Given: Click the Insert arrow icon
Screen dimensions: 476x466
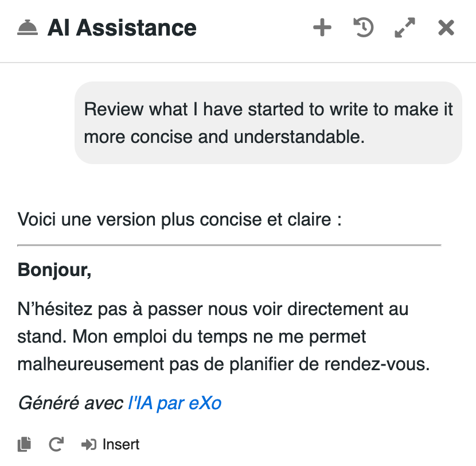Looking at the screenshot, I should pyautogui.click(x=89, y=444).
